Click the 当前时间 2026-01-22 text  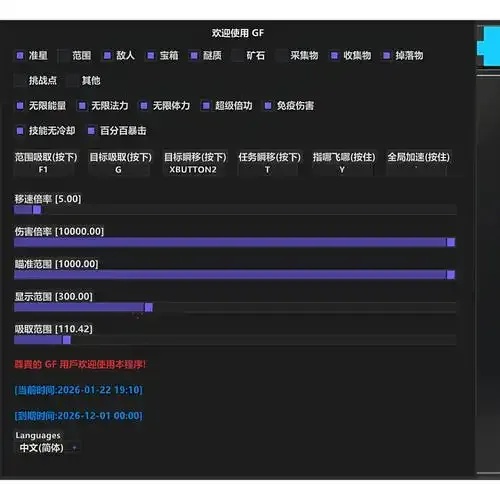(79, 390)
